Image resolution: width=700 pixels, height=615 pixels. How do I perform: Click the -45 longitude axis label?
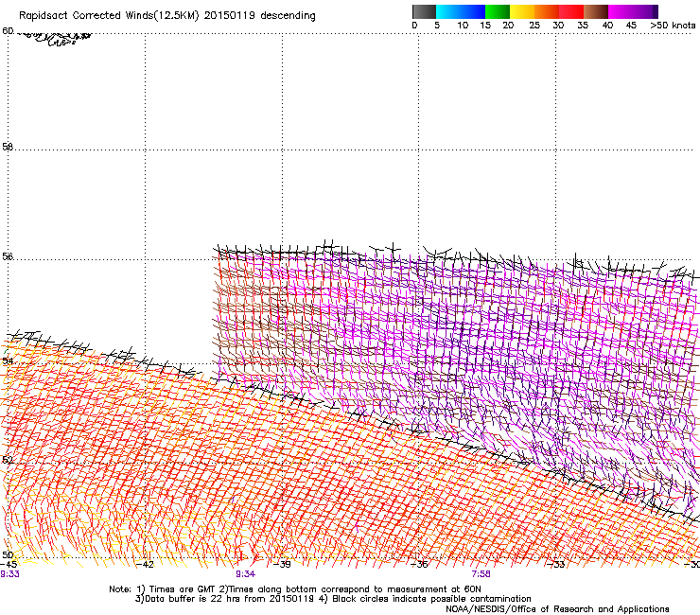[x=9, y=564]
